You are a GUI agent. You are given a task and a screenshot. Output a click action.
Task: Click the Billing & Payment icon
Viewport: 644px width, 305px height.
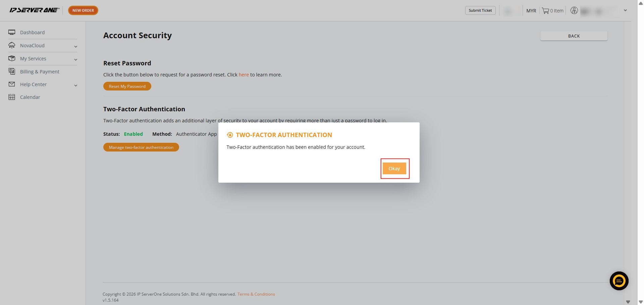(12, 71)
